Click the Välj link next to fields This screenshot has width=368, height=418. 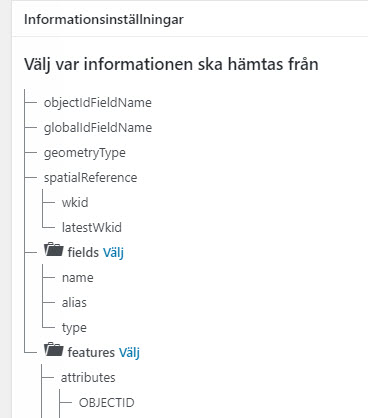(x=113, y=253)
